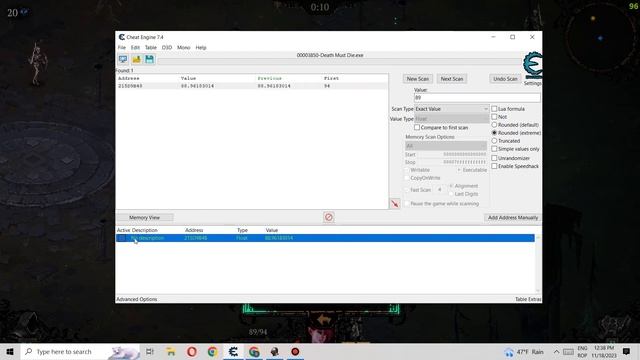Click the Next Scan button
This screenshot has width=640, height=360.
click(452, 79)
